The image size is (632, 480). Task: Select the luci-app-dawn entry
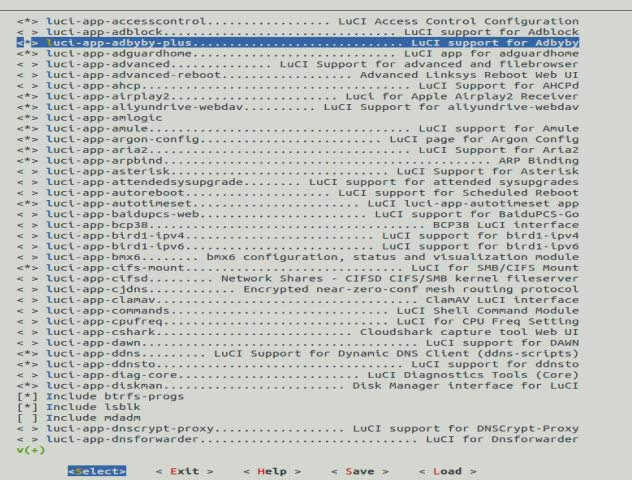coord(298,343)
